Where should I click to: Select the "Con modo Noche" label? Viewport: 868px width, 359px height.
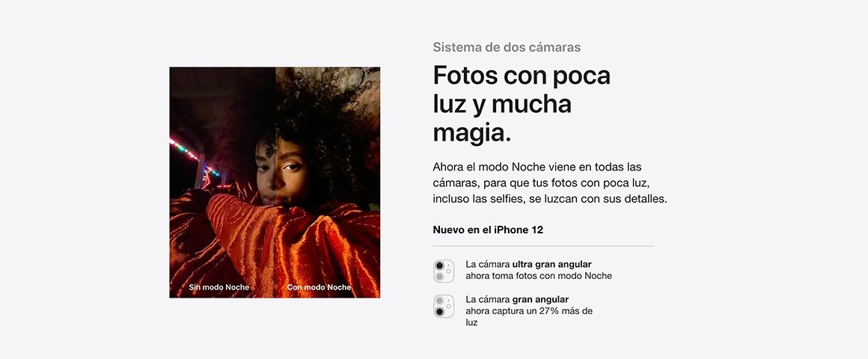pos(319,287)
